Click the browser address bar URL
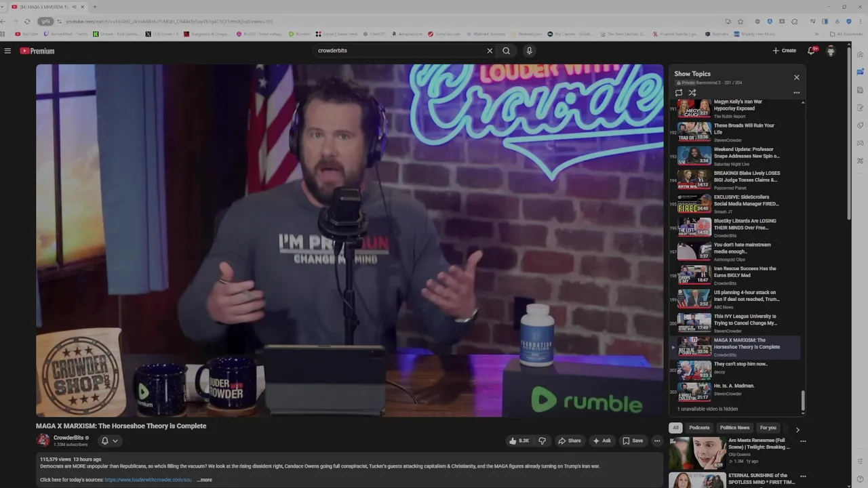 (170, 21)
